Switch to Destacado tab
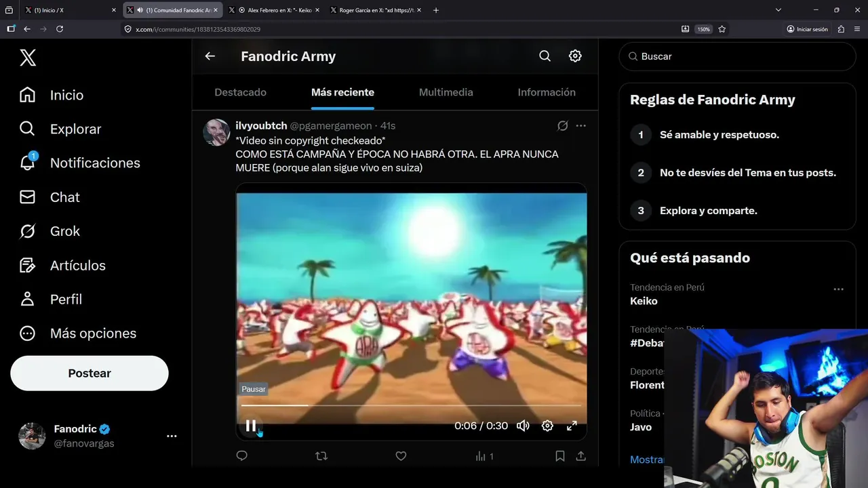Image resolution: width=868 pixels, height=488 pixels. pyautogui.click(x=241, y=92)
